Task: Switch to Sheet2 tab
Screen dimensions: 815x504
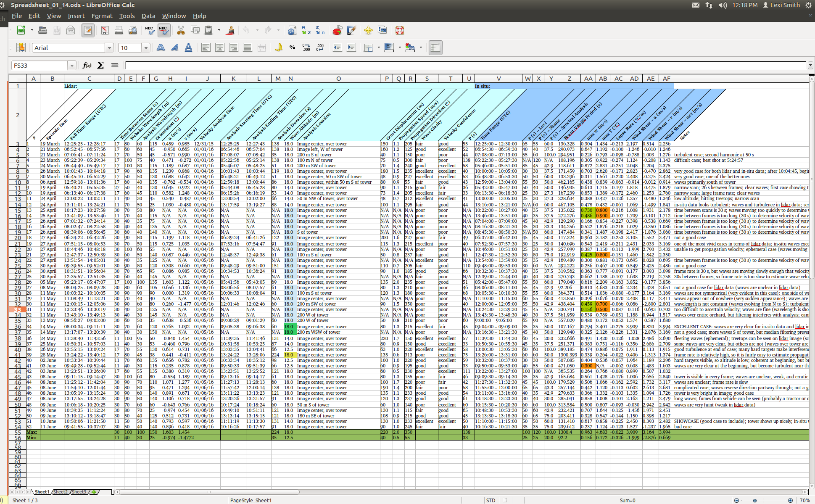Action: 60,492
